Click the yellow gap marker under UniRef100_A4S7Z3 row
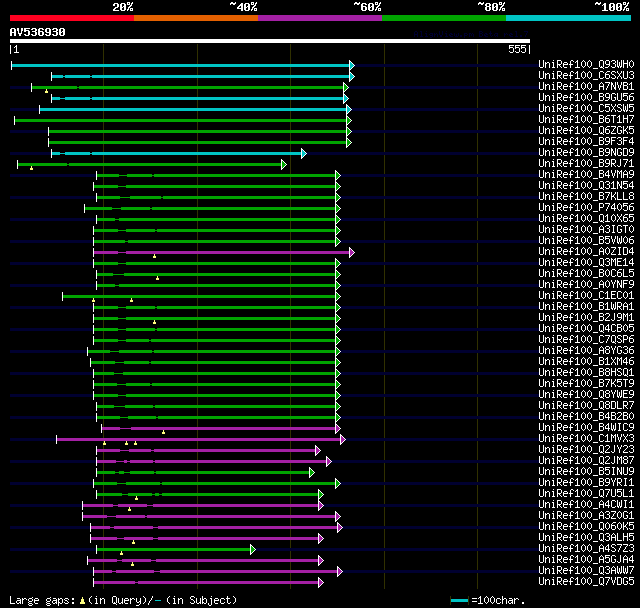The image size is (640, 608). click(121, 553)
